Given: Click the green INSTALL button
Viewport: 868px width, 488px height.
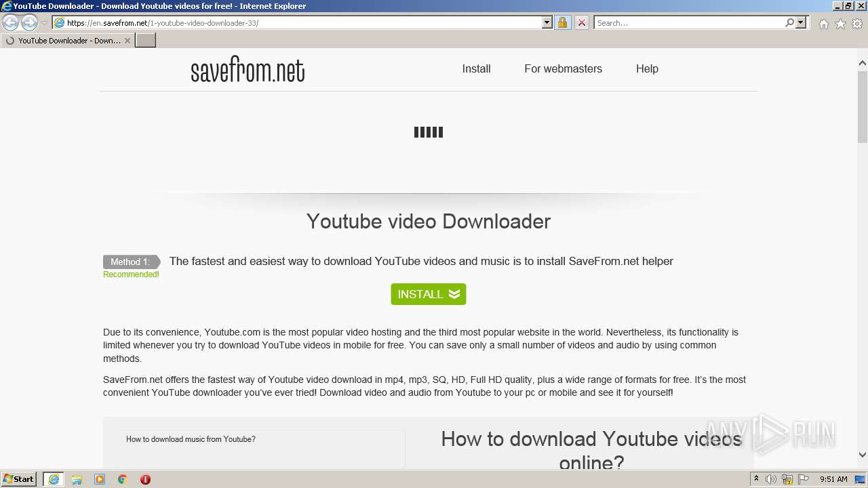Looking at the screenshot, I should 429,294.
